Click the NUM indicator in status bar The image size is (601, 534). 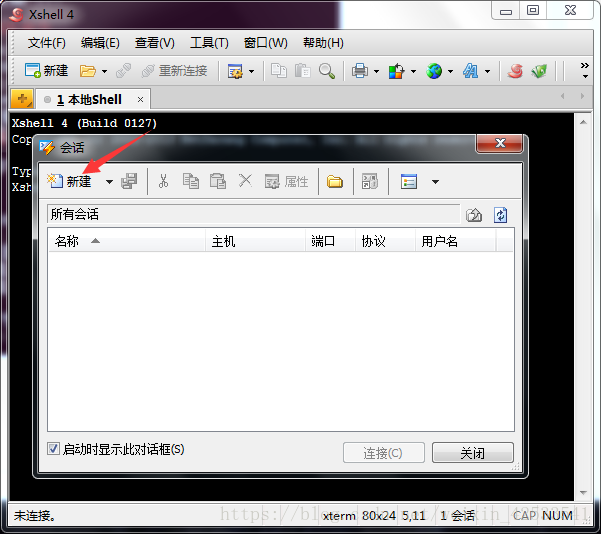pos(557,516)
